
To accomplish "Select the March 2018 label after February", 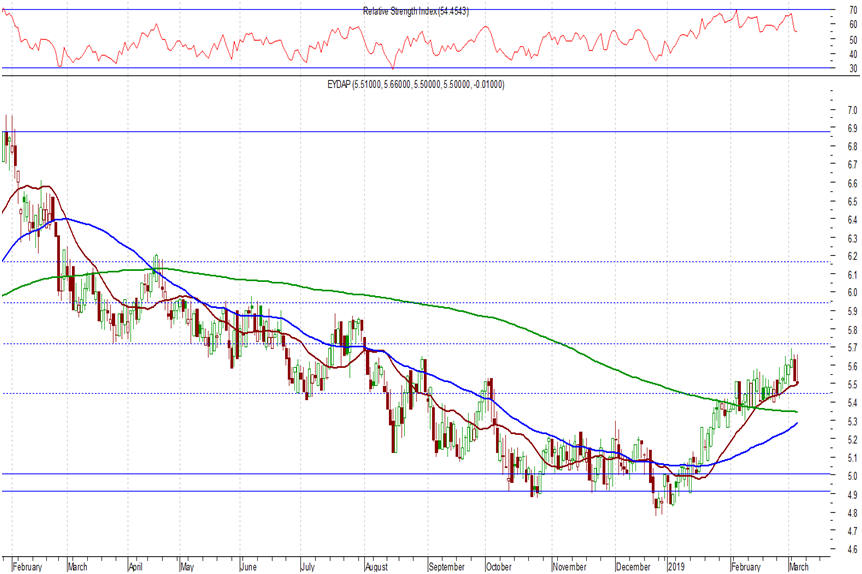I will (77, 566).
